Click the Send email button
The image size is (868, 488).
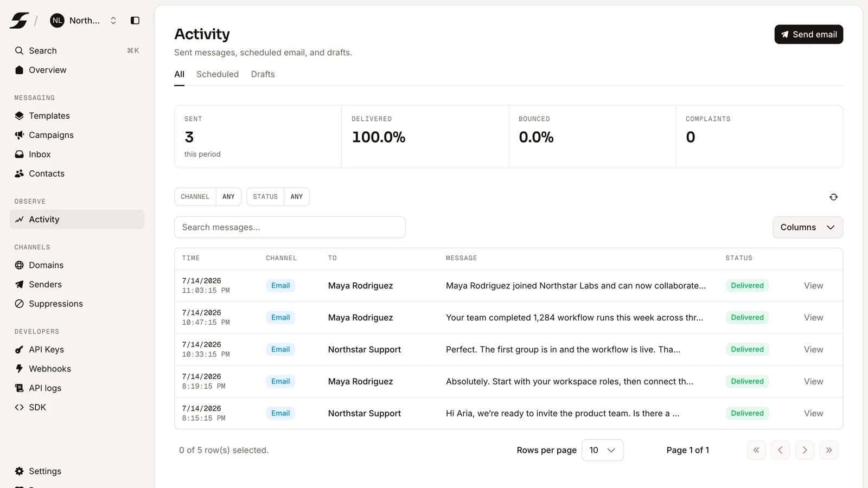[808, 34]
